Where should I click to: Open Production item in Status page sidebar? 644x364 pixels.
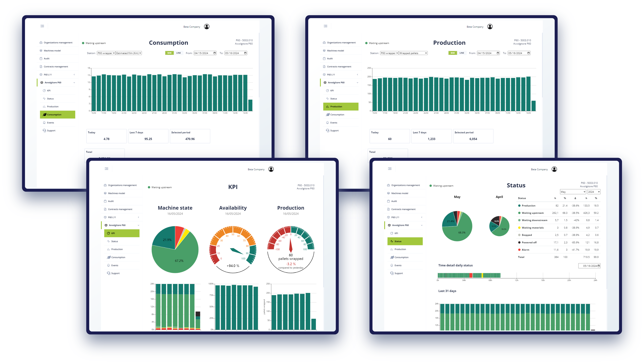pyautogui.click(x=400, y=249)
